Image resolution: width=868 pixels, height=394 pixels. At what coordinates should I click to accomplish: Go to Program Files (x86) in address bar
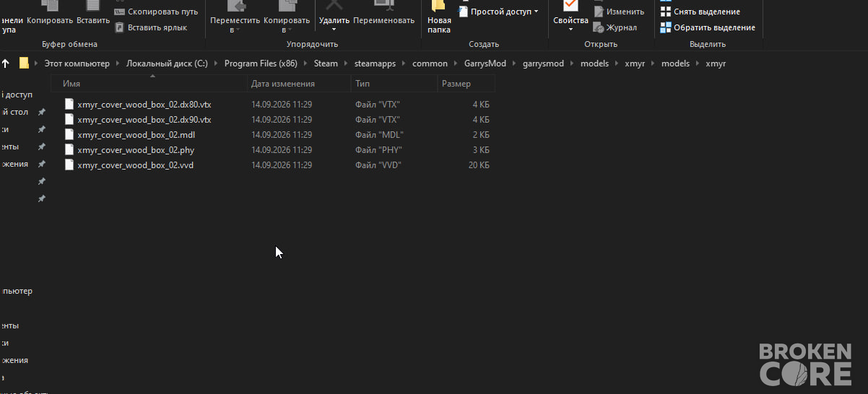point(261,64)
